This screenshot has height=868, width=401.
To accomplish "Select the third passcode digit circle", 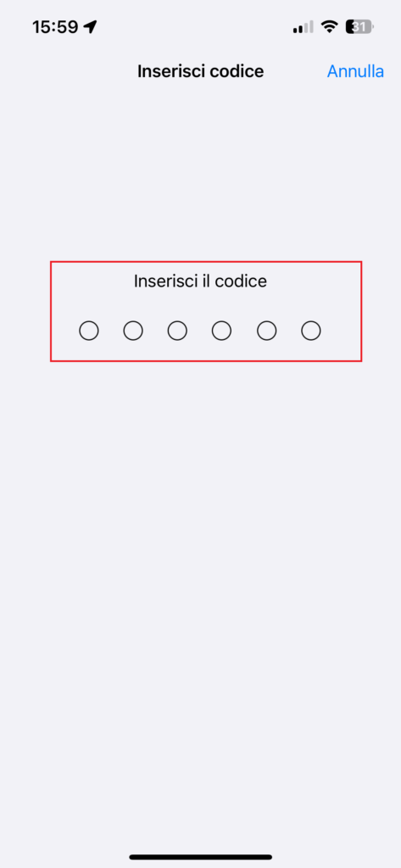I will click(177, 331).
